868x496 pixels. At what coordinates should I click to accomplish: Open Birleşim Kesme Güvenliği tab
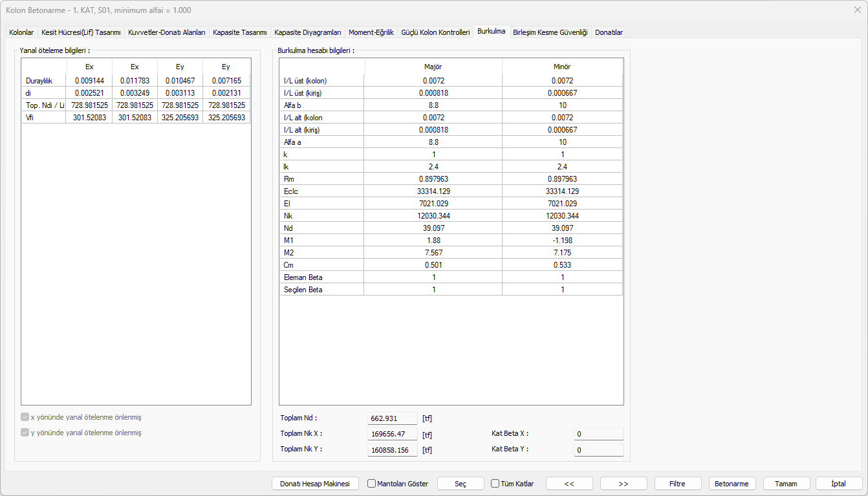point(550,32)
